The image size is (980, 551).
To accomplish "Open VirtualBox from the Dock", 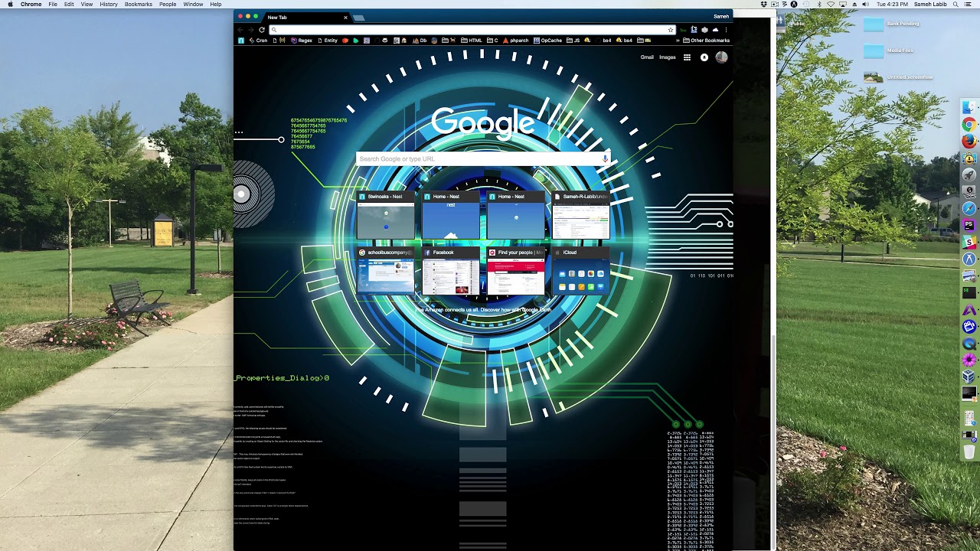I will pos(969,377).
